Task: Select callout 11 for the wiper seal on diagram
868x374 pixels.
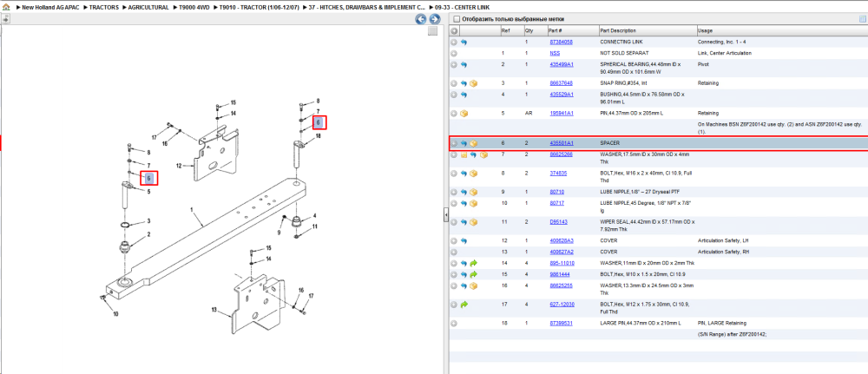Action: [314, 226]
